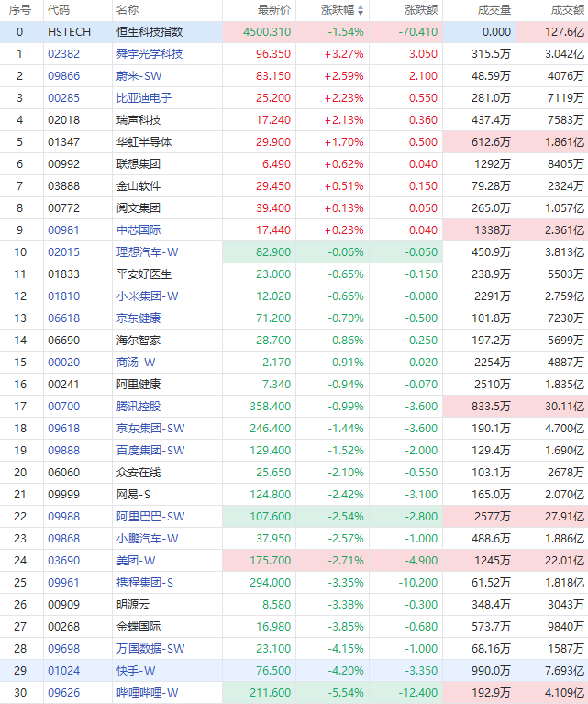
Task: Select 海尔智家 stock name
Action: click(139, 340)
